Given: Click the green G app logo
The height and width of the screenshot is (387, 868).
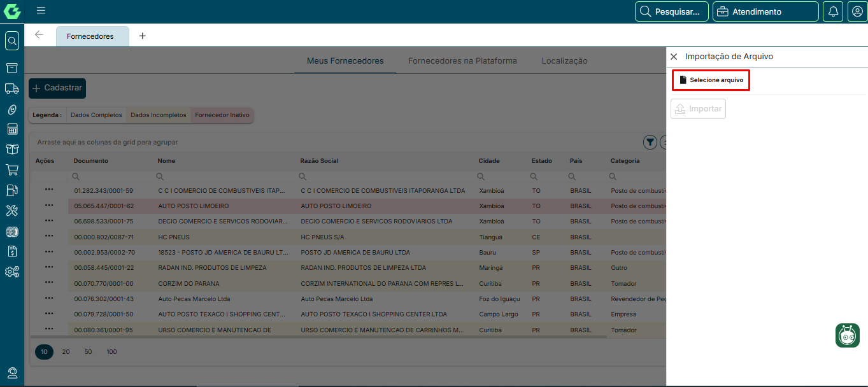Looking at the screenshot, I should [x=12, y=11].
